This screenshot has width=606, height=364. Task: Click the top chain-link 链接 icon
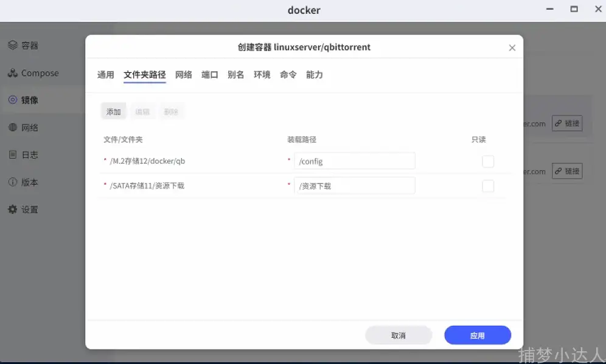tap(567, 123)
